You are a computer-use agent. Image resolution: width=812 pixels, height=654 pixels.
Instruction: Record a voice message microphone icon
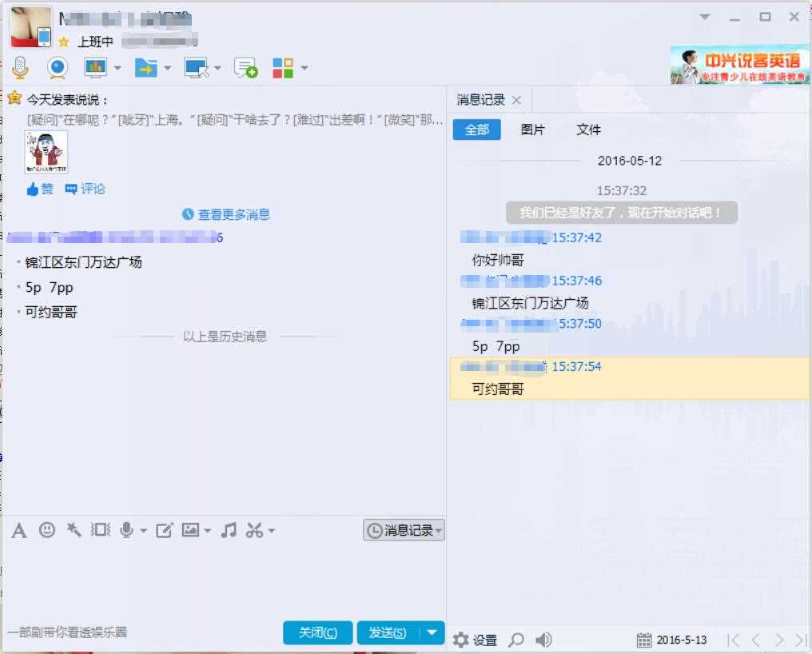pyautogui.click(x=126, y=529)
